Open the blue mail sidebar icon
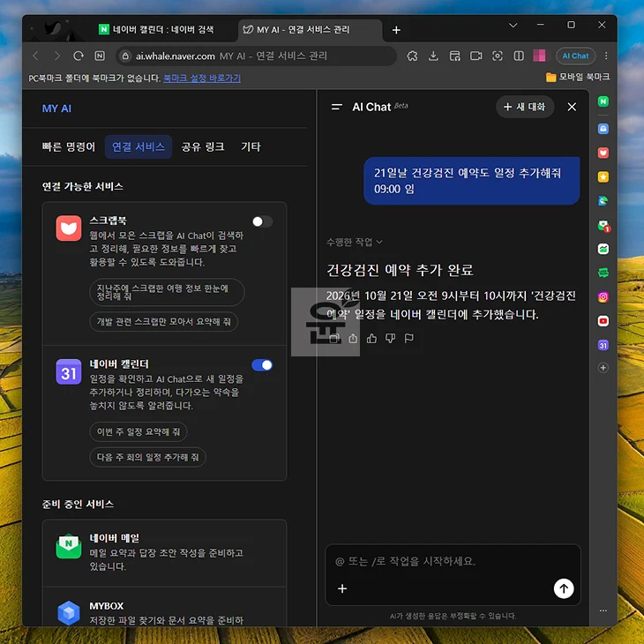 [x=603, y=129]
